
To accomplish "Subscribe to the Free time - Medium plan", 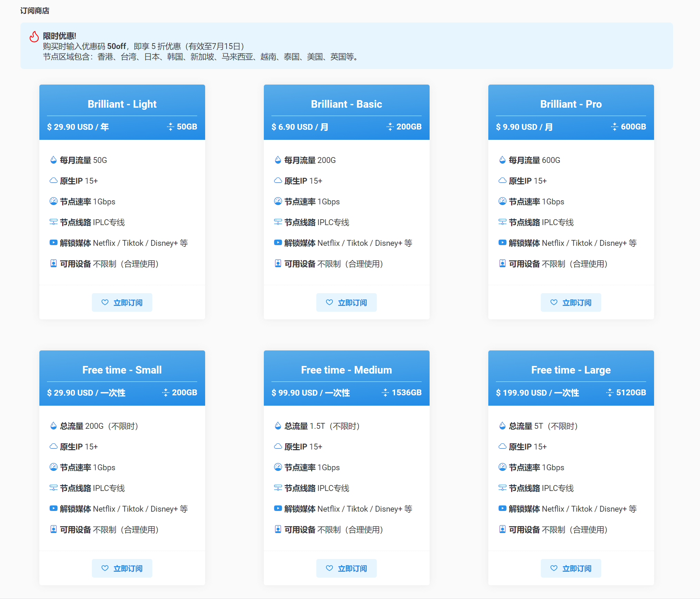I will click(x=346, y=568).
